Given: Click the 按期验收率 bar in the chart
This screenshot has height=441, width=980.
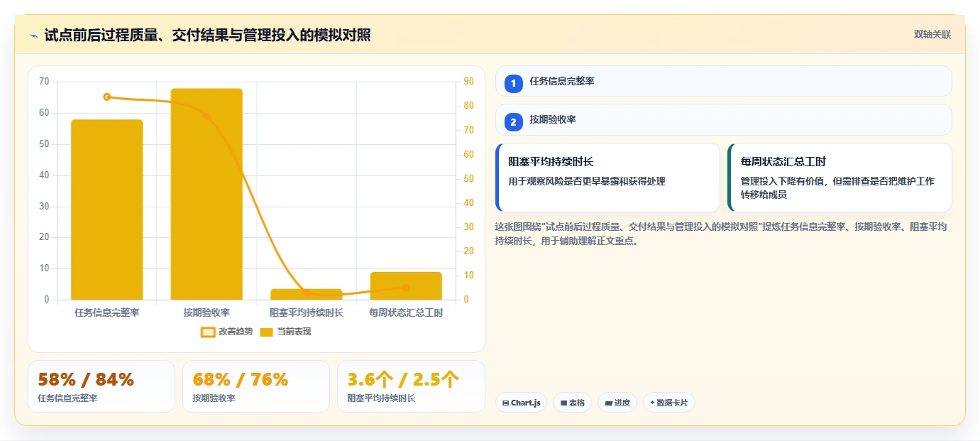Looking at the screenshot, I should point(207,194).
